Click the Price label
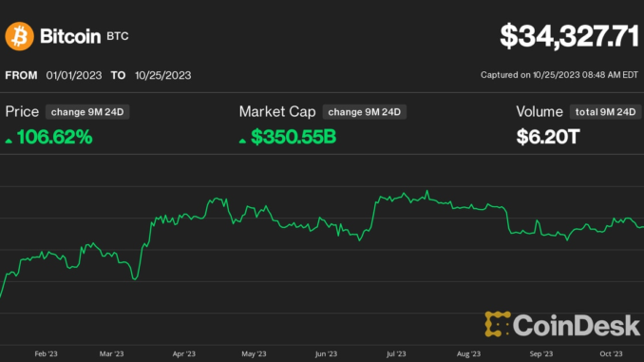 (x=22, y=112)
